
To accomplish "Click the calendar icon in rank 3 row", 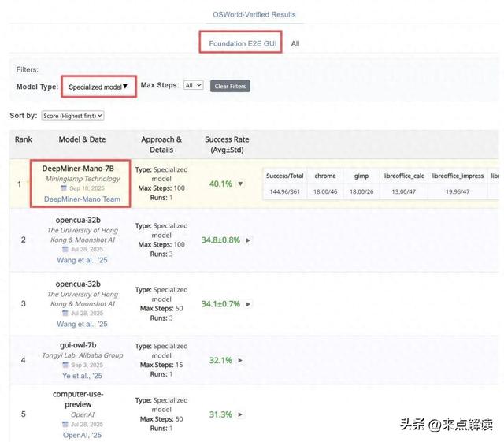I will coord(65,314).
